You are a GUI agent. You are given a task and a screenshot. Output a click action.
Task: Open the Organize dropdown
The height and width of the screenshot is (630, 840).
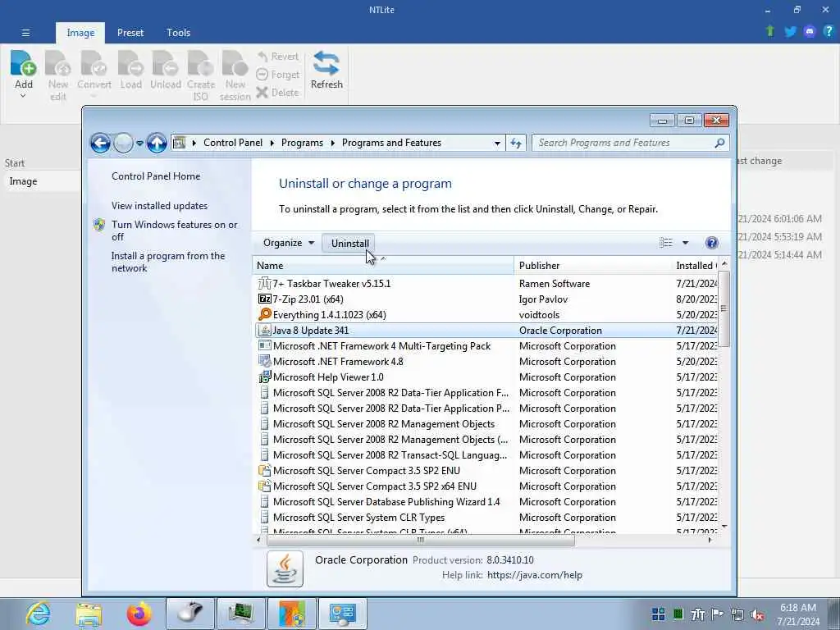pyautogui.click(x=289, y=243)
